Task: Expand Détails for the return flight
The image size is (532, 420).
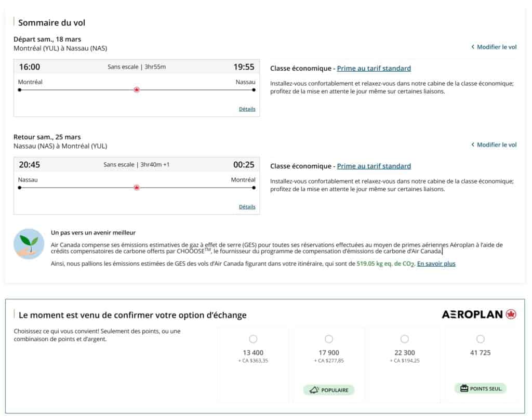Action: pos(247,207)
